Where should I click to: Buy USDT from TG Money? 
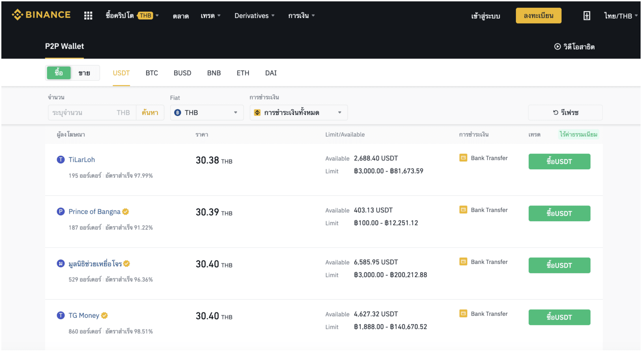[x=559, y=317]
